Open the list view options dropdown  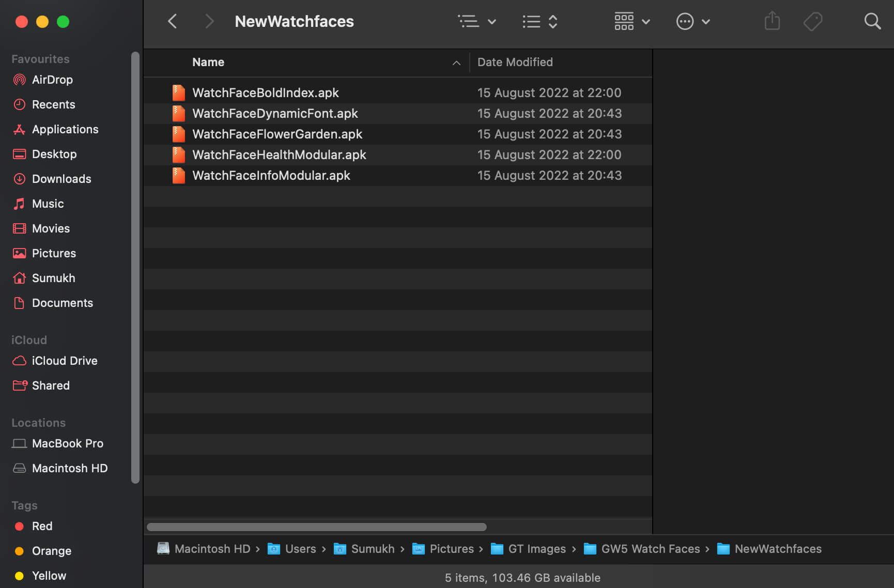476,22
